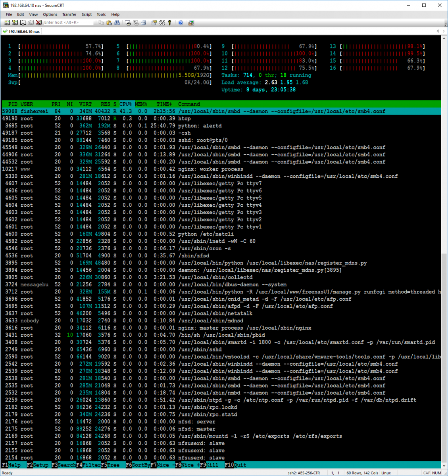Click the red Disconnect session icon
Screen dimensions: 448x476
click(38, 23)
